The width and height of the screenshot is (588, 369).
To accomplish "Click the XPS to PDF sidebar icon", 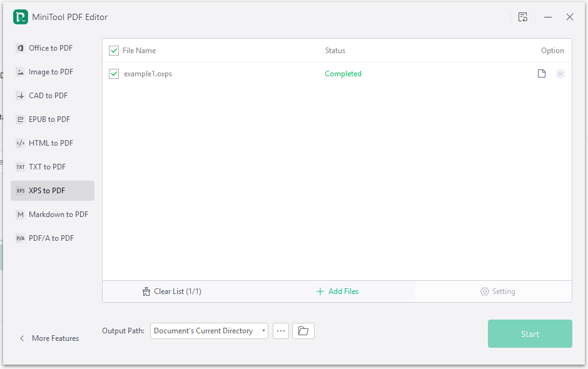I will [x=21, y=191].
